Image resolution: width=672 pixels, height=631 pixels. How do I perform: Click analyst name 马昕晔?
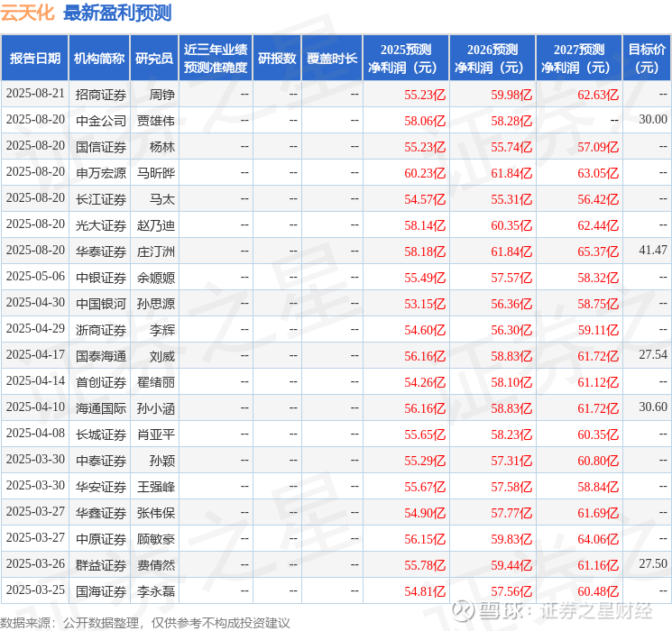click(155, 173)
